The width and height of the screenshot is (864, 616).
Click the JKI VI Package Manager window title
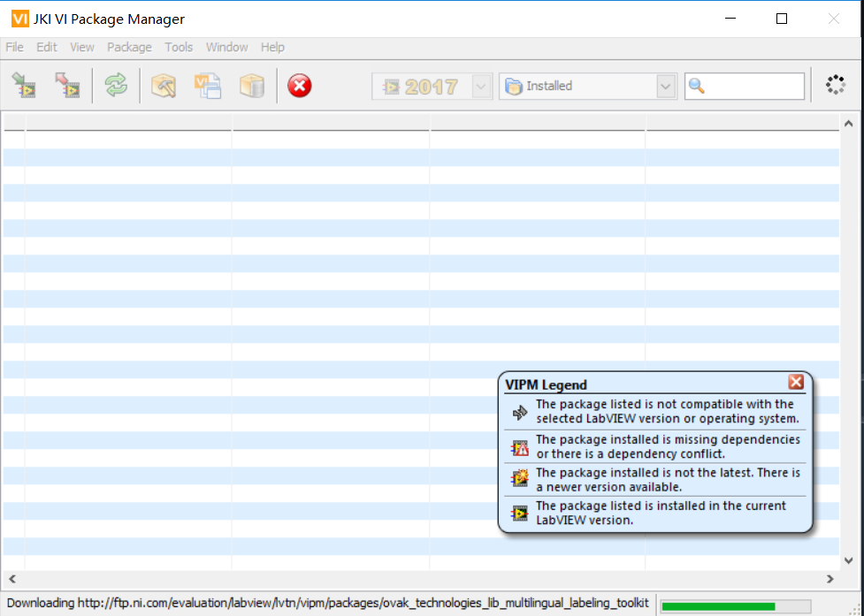click(x=109, y=19)
